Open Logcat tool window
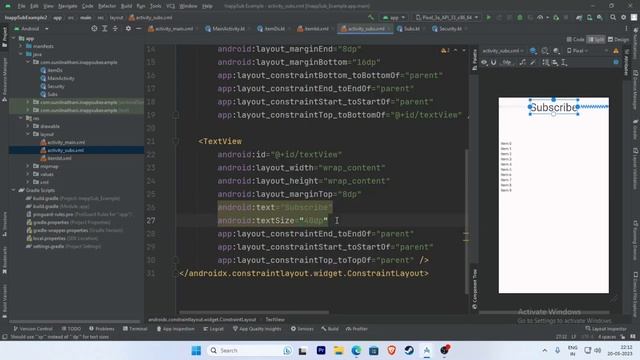Image resolution: width=640 pixels, height=360 pixels. (x=213, y=329)
